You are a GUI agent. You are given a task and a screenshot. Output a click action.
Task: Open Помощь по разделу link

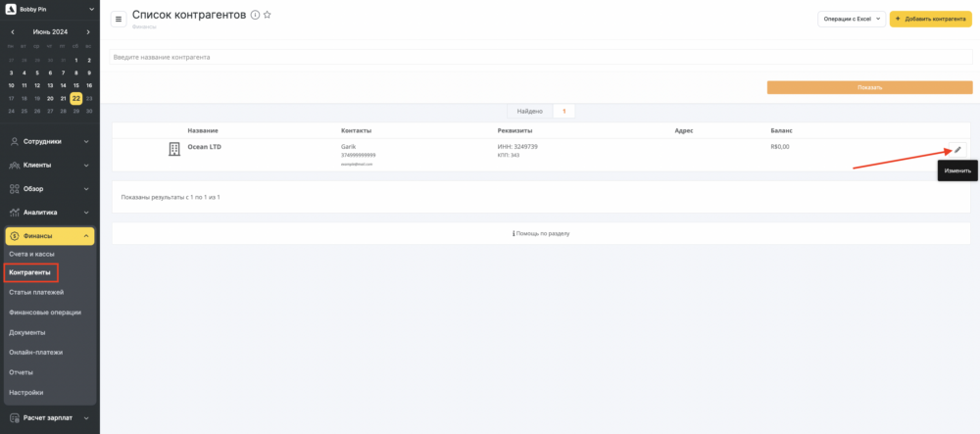coord(541,233)
